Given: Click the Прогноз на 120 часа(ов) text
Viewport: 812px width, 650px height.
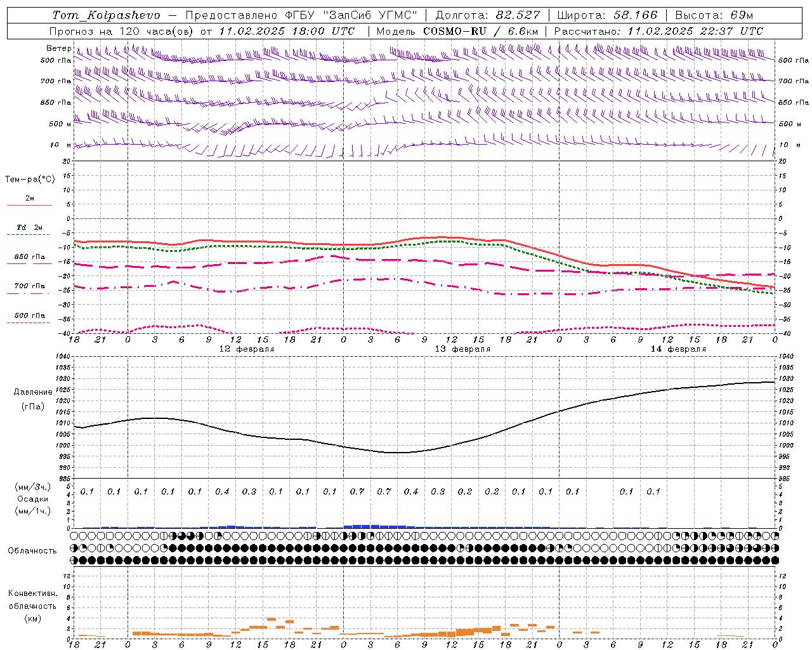Looking at the screenshot, I should (x=122, y=31).
